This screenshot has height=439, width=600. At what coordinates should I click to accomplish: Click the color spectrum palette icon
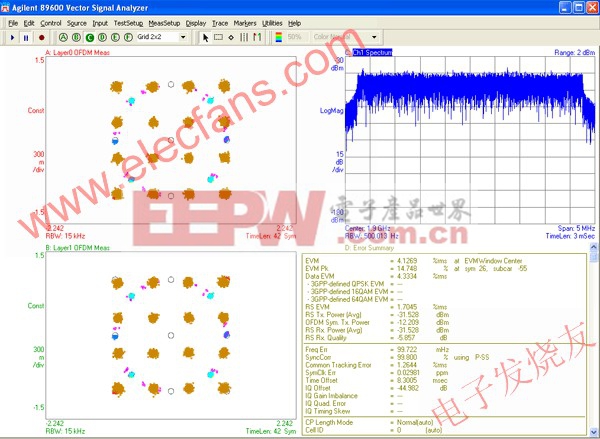pyautogui.click(x=279, y=37)
